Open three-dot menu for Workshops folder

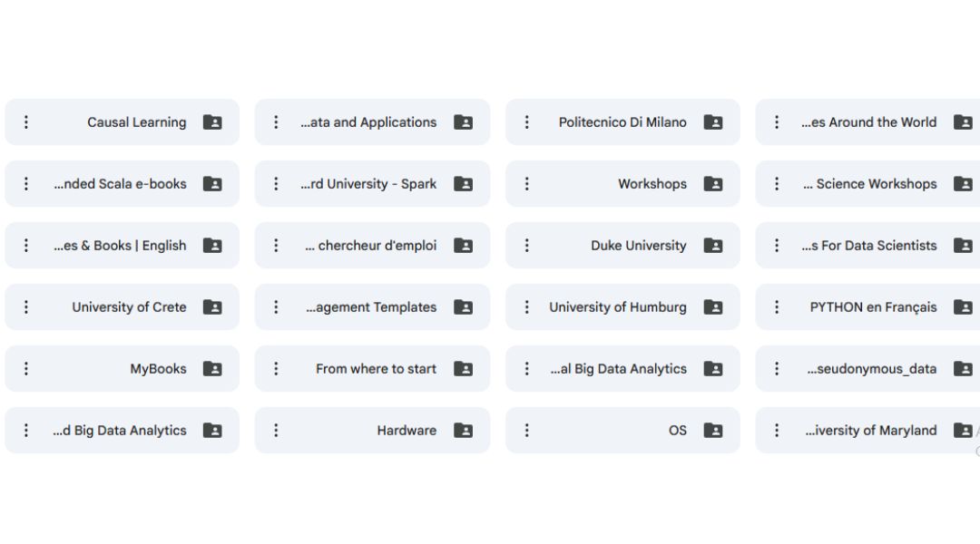[527, 184]
